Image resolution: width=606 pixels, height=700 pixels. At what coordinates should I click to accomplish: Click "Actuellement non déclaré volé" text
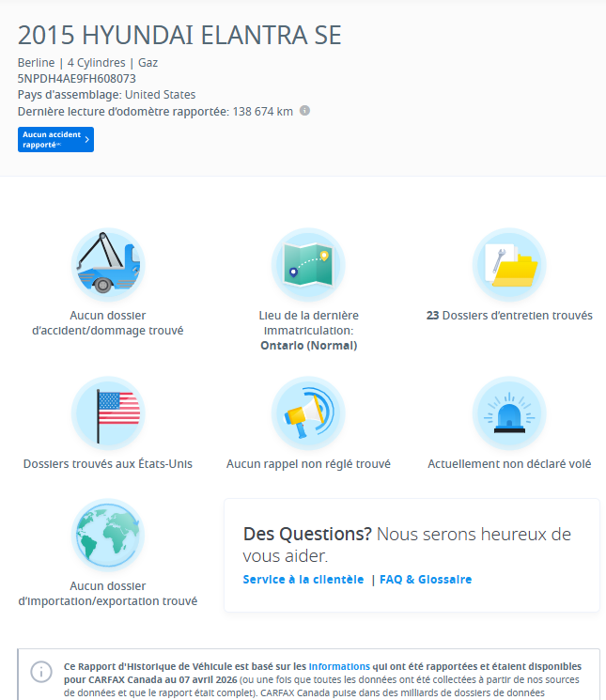pos(509,464)
